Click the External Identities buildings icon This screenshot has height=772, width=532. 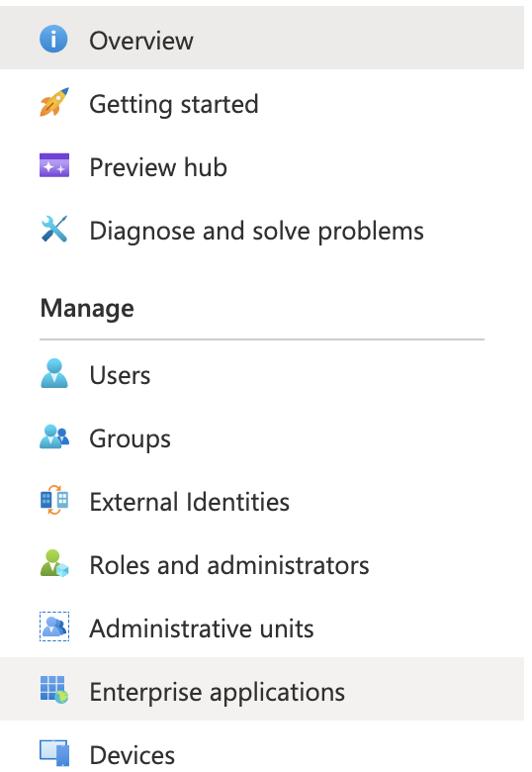click(x=54, y=500)
